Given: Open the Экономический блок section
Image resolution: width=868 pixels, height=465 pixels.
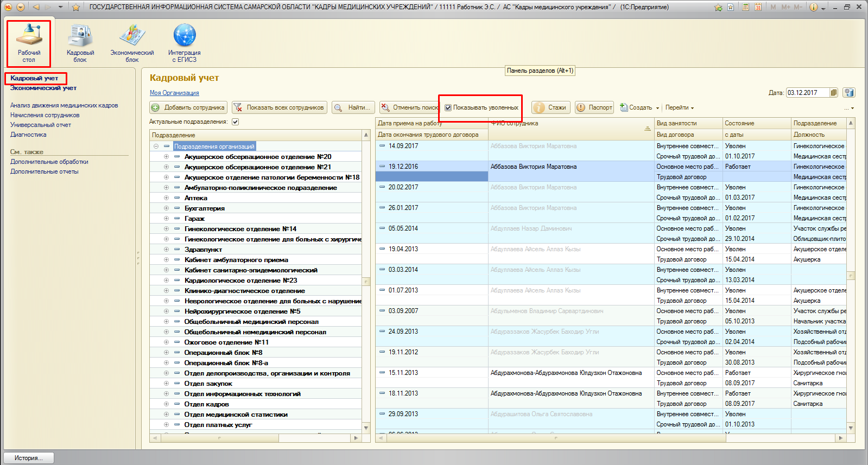Looking at the screenshot, I should click(x=132, y=42).
